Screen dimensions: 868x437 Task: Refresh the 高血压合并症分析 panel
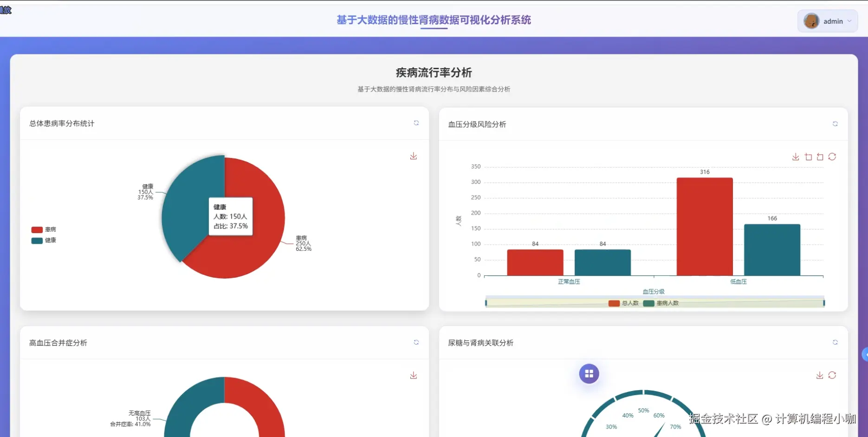point(416,342)
